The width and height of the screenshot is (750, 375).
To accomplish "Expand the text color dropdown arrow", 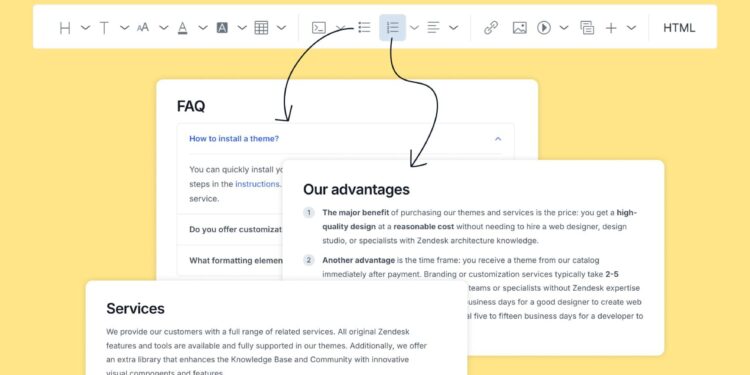I will pyautogui.click(x=203, y=28).
